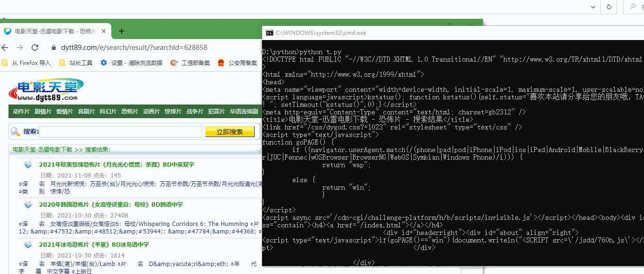Go to the 喜剧片 category
644x274 pixels.
(x=87, y=112)
